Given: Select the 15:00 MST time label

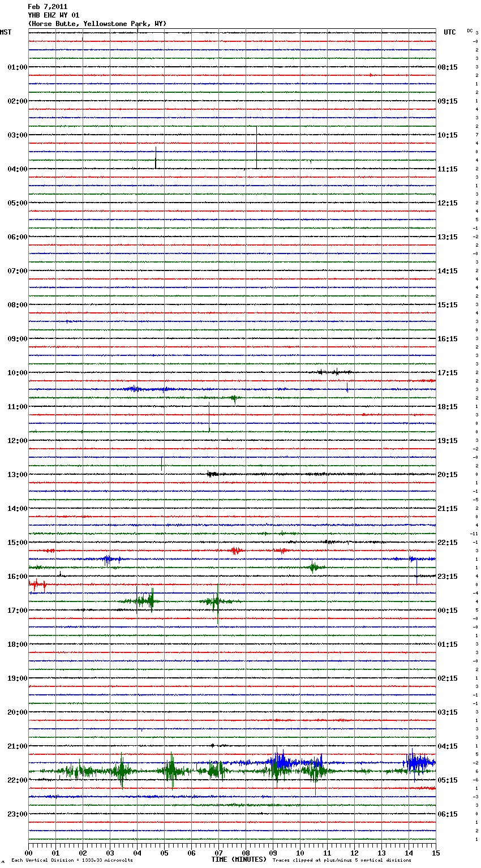Looking at the screenshot, I should click(x=18, y=543).
